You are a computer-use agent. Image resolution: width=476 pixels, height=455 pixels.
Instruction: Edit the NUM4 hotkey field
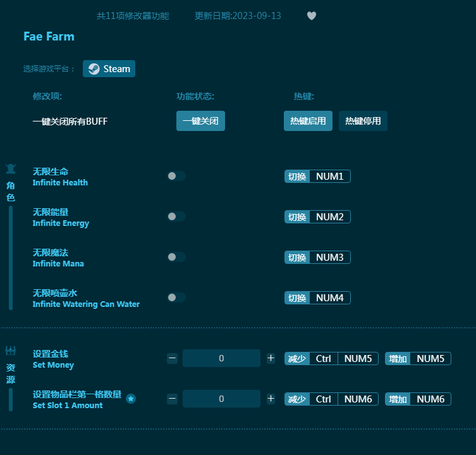pyautogui.click(x=330, y=297)
